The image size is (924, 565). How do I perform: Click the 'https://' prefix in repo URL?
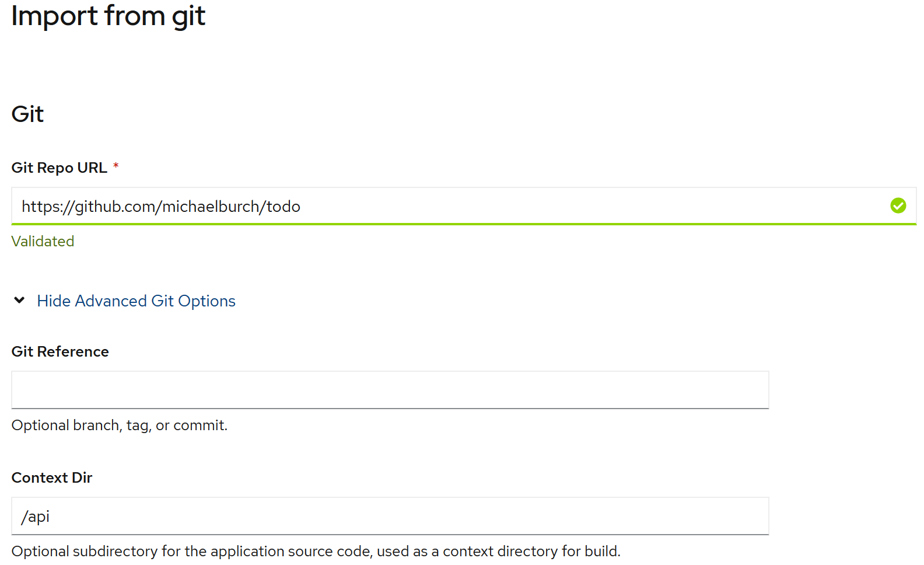click(48, 207)
